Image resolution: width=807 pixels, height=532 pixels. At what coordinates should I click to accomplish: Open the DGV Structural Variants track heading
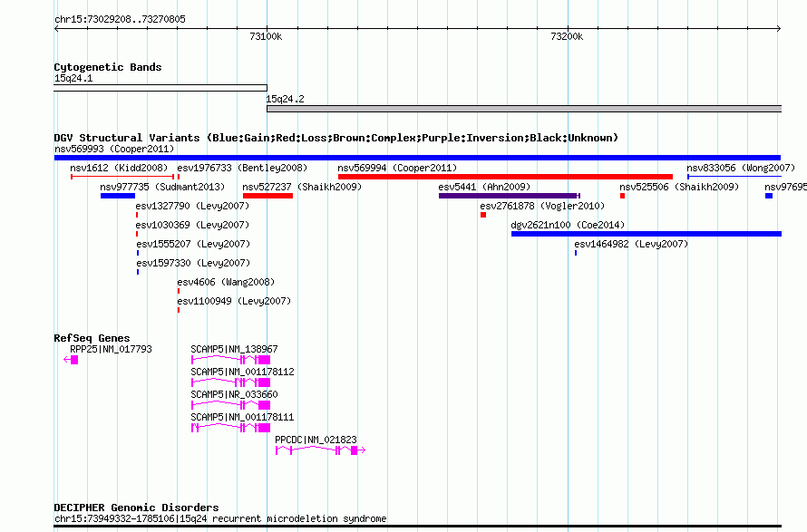pyautogui.click(x=336, y=138)
